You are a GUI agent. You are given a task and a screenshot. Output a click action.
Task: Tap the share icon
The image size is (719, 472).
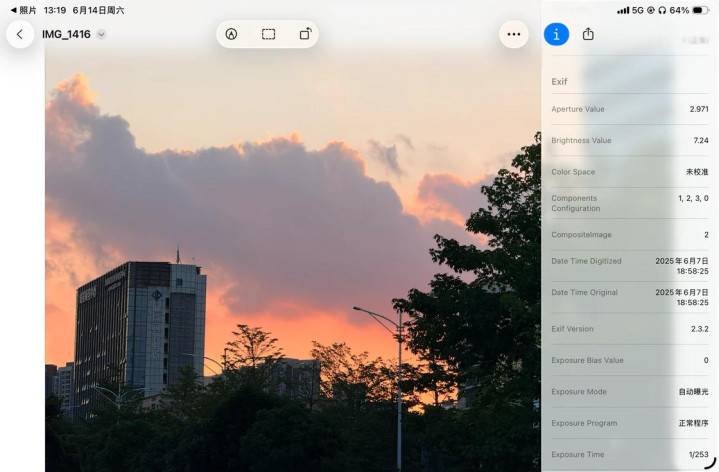click(588, 34)
